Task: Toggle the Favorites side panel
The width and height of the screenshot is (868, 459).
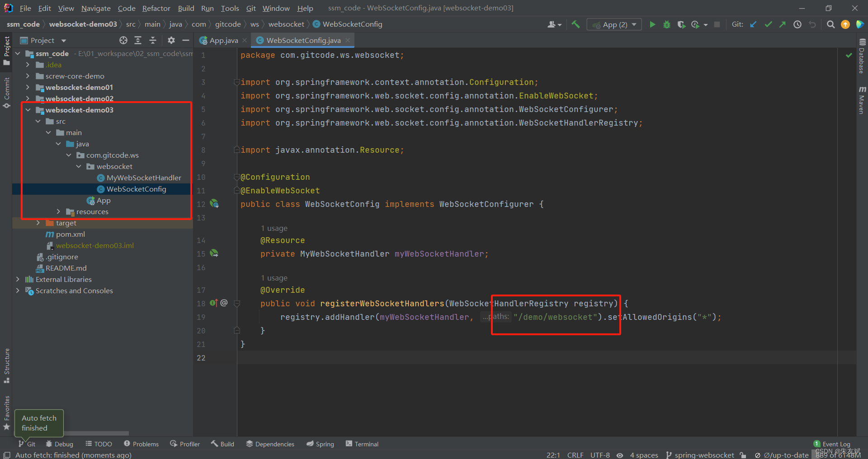Action: click(x=6, y=413)
